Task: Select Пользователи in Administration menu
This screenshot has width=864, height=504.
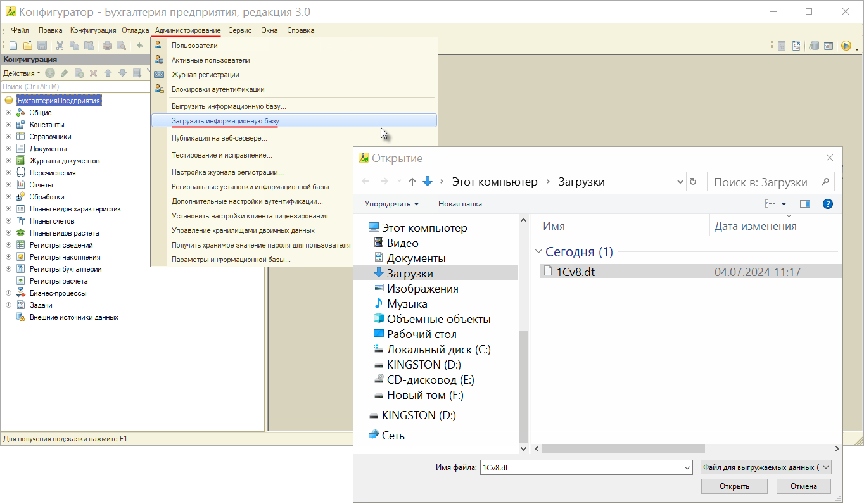Action: pyautogui.click(x=294, y=46)
